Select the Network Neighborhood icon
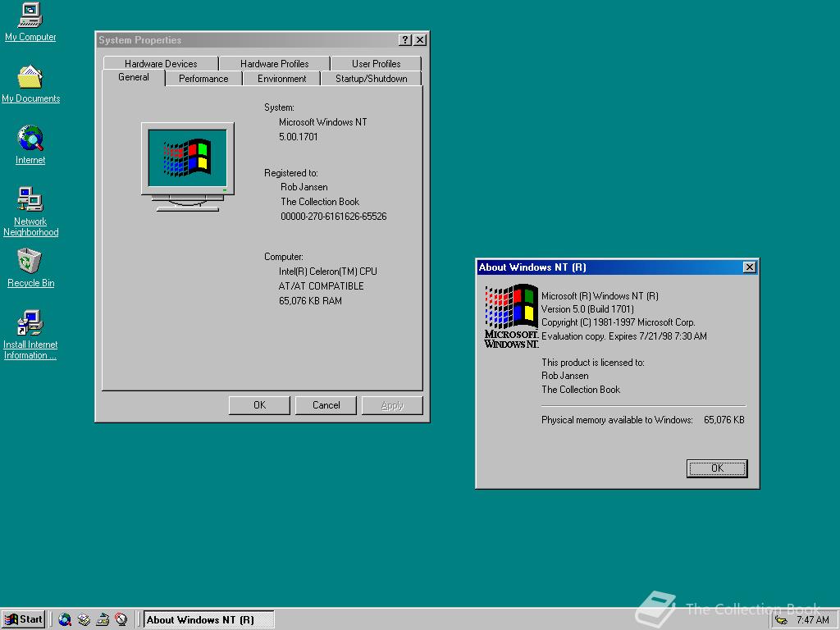Screen dimensions: 840x630 [x=30, y=200]
